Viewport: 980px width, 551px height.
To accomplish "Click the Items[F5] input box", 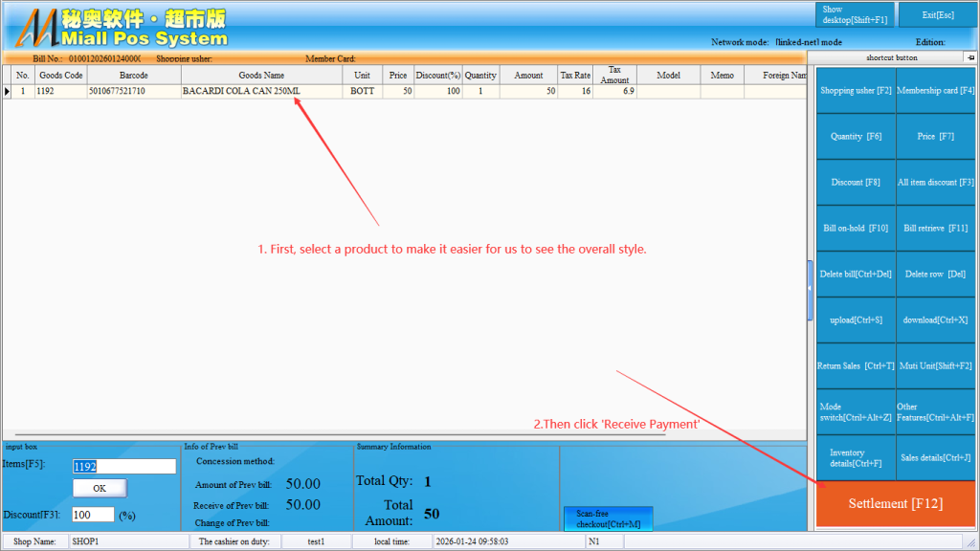I will pos(124,467).
